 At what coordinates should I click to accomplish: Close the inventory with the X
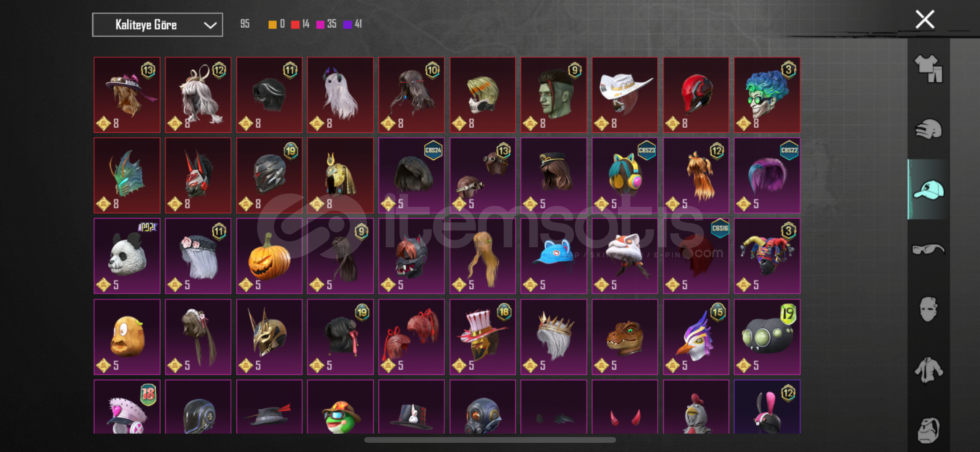point(925,20)
